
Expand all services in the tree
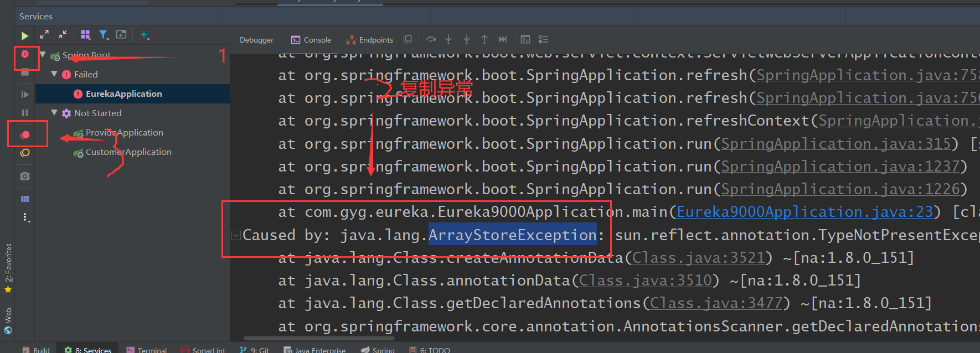[44, 35]
